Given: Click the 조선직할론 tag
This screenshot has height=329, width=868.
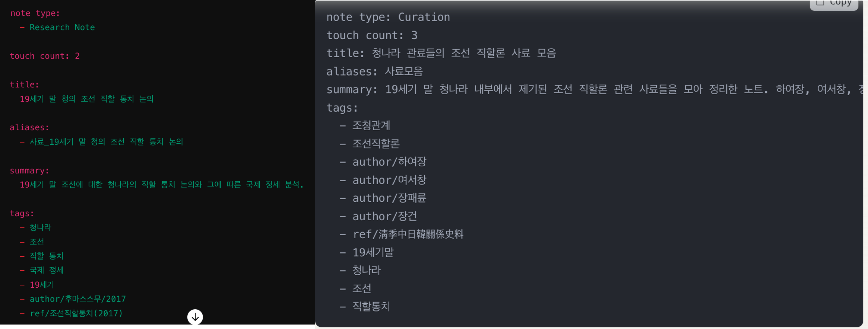Looking at the screenshot, I should 376,144.
